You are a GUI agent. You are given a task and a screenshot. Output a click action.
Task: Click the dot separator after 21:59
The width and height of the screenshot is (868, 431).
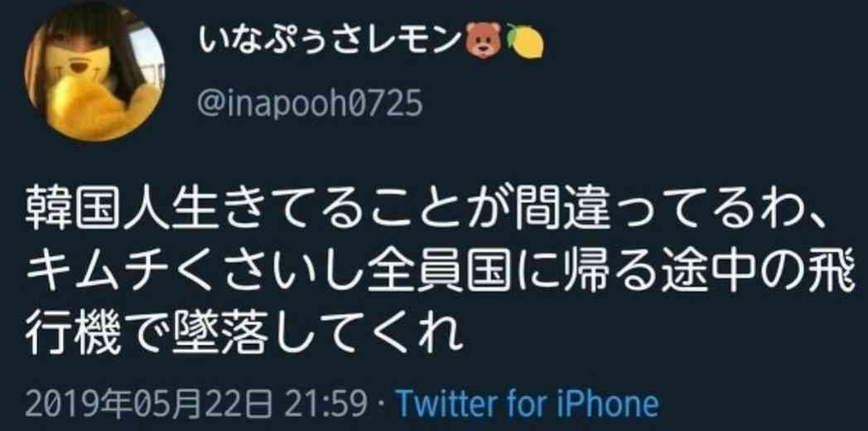pos(382,405)
